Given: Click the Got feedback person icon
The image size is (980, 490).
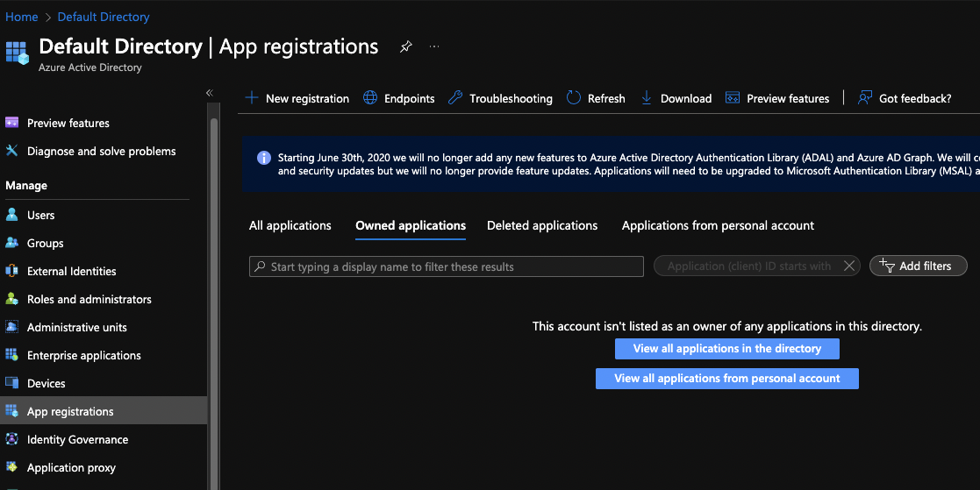Looking at the screenshot, I should [x=865, y=97].
